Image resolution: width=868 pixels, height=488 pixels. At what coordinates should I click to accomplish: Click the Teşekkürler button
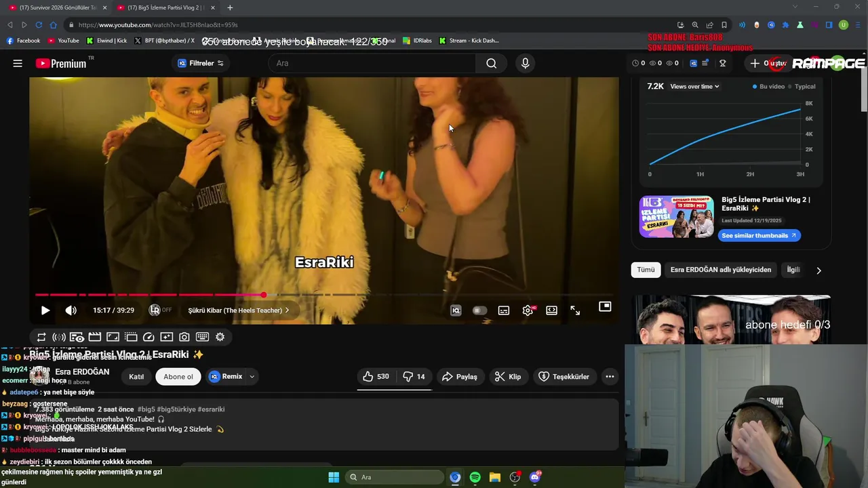[x=564, y=376]
